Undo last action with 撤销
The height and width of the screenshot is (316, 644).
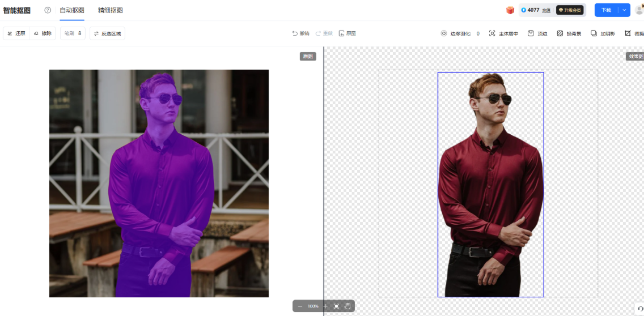(x=300, y=33)
